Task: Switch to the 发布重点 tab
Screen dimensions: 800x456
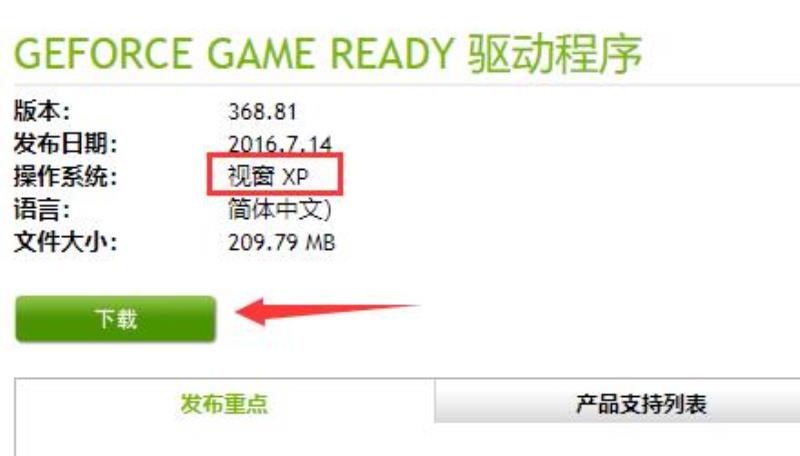Action: (224, 403)
